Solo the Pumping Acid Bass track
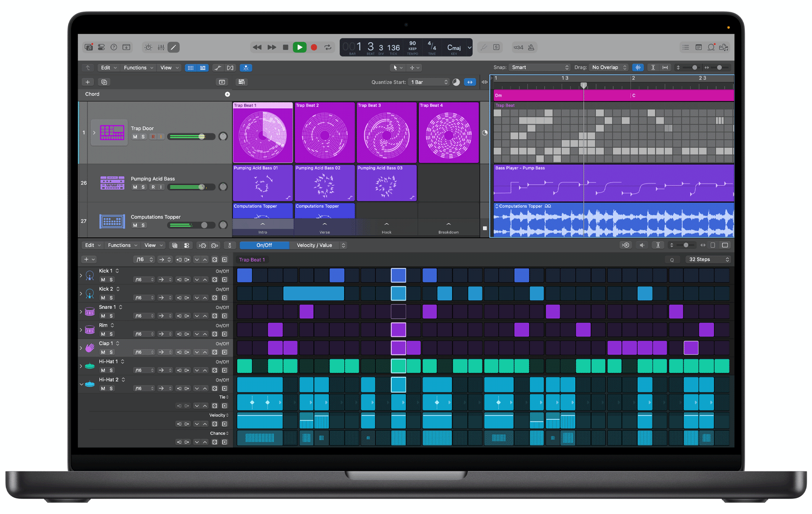The height and width of the screenshot is (514, 812). coord(142,187)
